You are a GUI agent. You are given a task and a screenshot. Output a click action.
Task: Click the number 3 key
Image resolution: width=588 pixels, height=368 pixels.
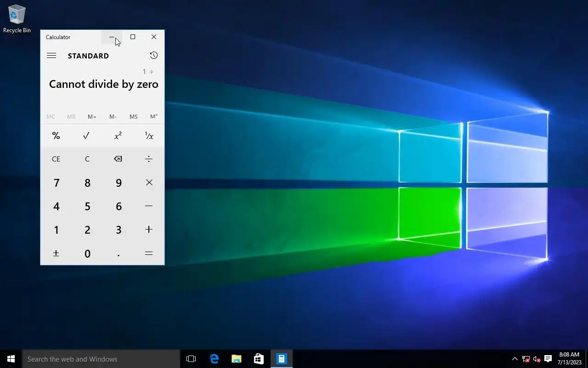pos(118,230)
